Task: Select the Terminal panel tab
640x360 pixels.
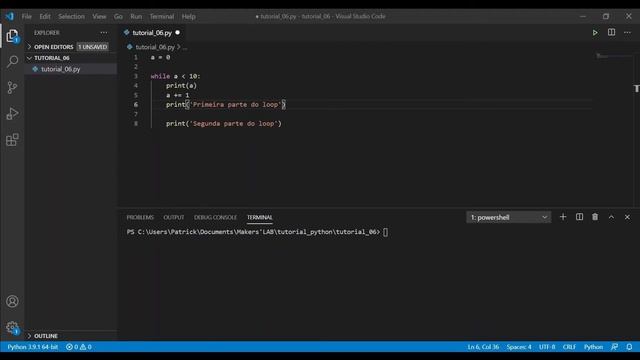Action: click(x=260, y=217)
